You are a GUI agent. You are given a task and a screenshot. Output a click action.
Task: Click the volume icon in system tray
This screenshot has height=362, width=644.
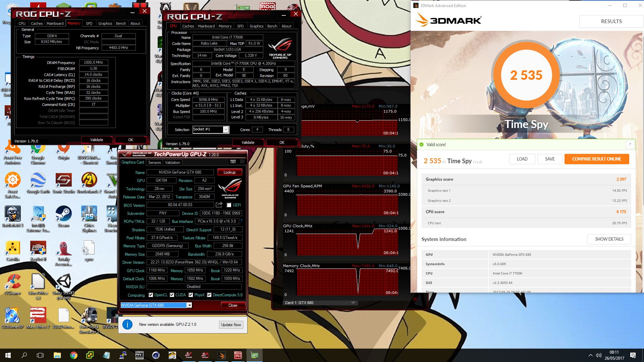[x=598, y=355]
